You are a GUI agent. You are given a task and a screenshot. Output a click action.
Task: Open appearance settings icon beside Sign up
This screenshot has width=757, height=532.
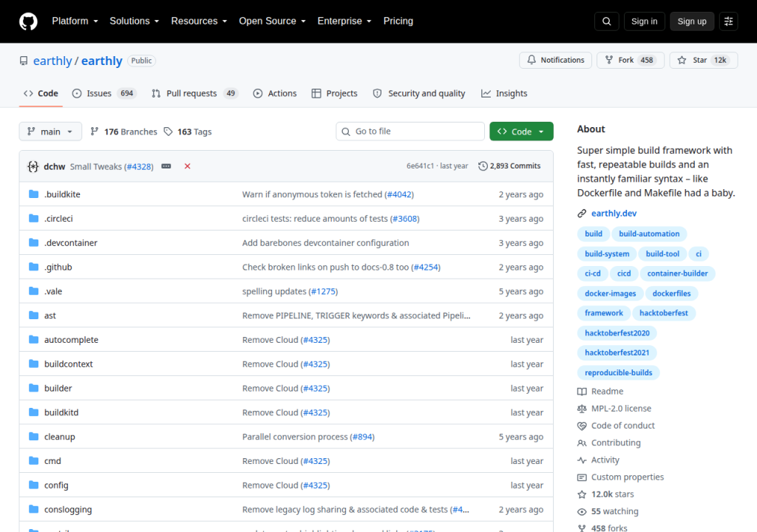728,21
